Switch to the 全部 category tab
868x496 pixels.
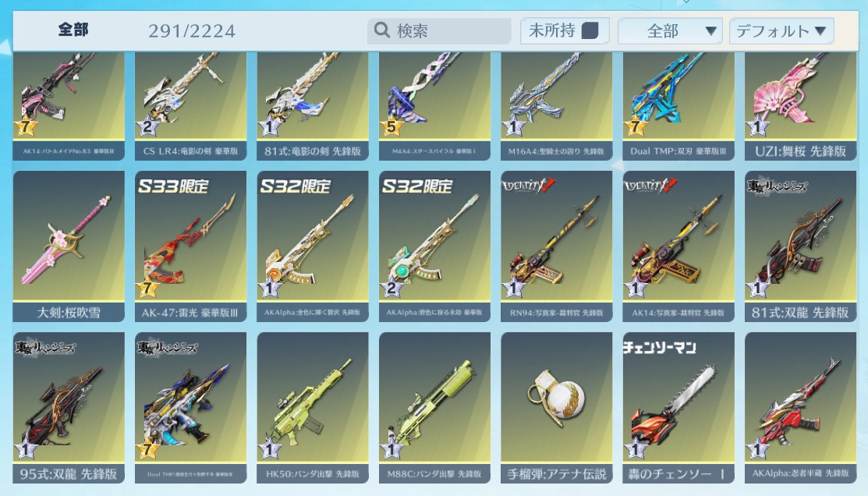click(x=73, y=30)
